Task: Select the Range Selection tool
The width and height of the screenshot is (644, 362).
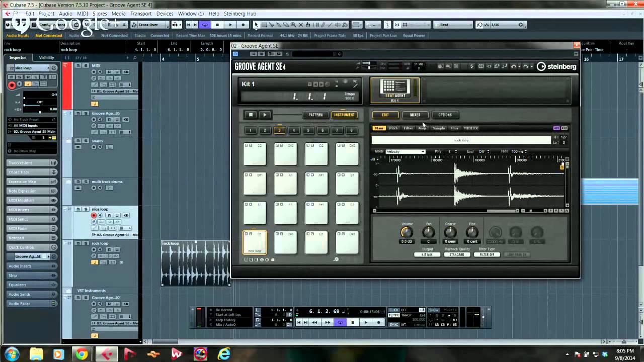Action: click(x=264, y=25)
